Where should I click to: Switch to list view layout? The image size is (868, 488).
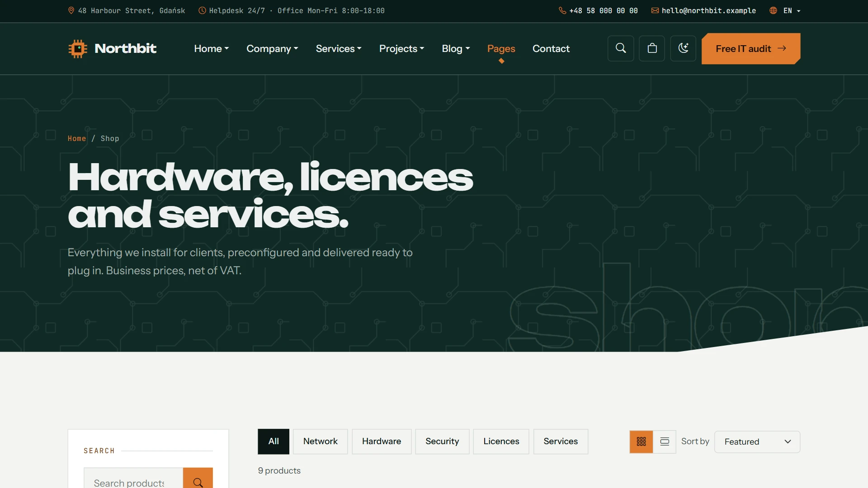665,441
